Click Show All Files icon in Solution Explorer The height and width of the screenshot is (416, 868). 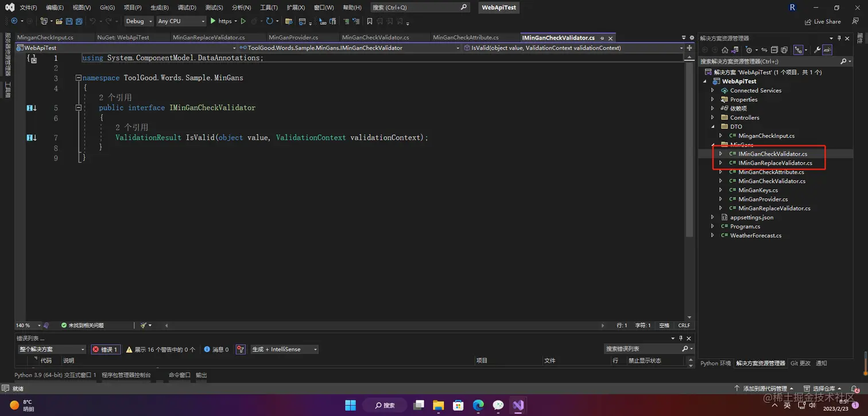click(784, 50)
